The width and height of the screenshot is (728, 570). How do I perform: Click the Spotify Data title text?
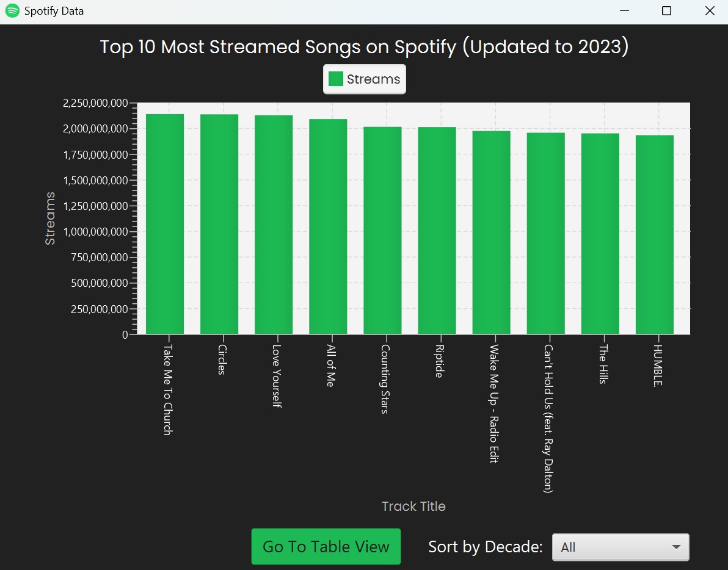tap(53, 10)
